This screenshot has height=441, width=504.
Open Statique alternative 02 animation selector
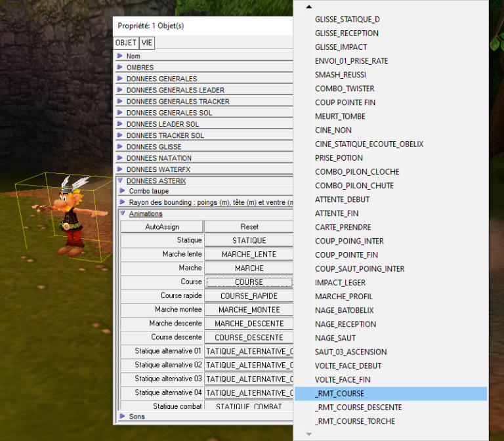click(249, 365)
